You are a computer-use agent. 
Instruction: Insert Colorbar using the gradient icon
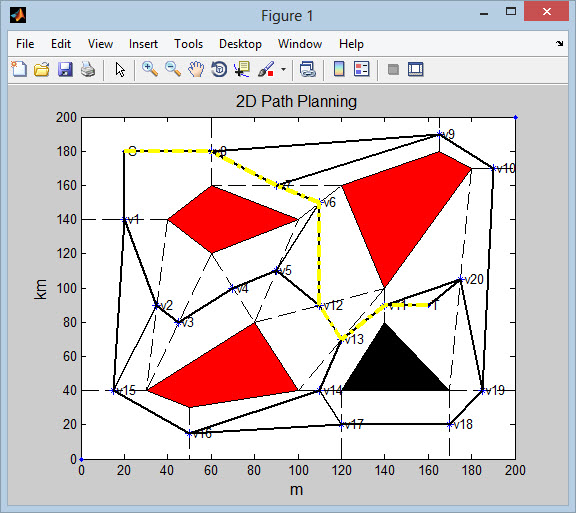[339, 69]
